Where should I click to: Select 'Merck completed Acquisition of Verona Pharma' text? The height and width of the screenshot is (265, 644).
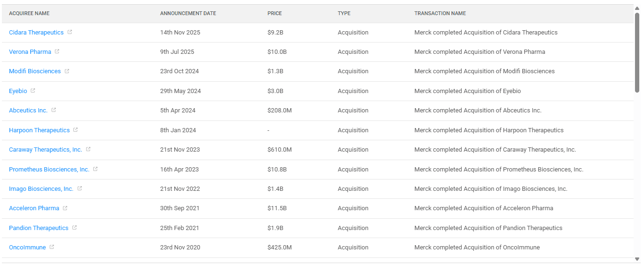pyautogui.click(x=480, y=52)
